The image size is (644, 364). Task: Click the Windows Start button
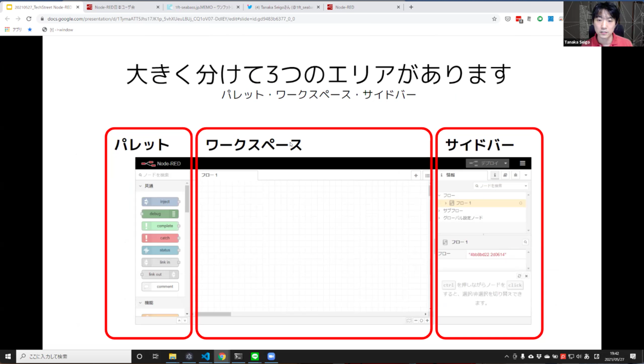(x=8, y=356)
